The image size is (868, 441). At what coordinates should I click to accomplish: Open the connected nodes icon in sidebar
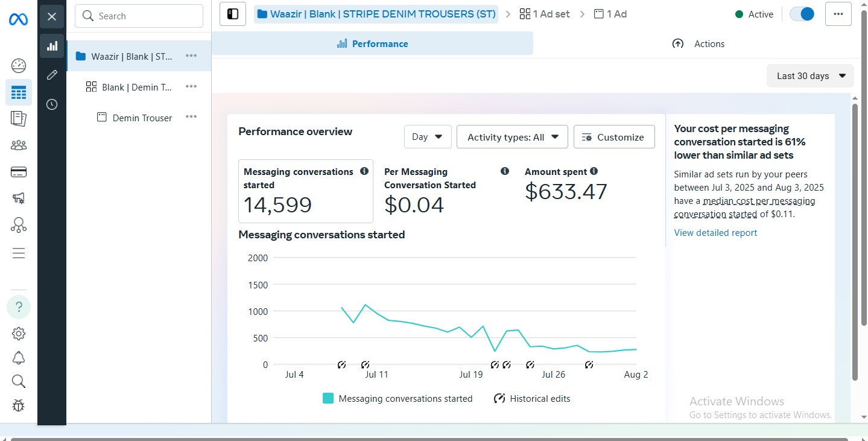click(19, 225)
